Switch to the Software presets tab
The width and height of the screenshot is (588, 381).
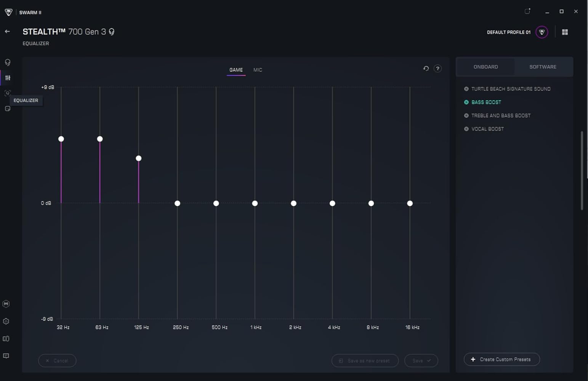pyautogui.click(x=543, y=67)
